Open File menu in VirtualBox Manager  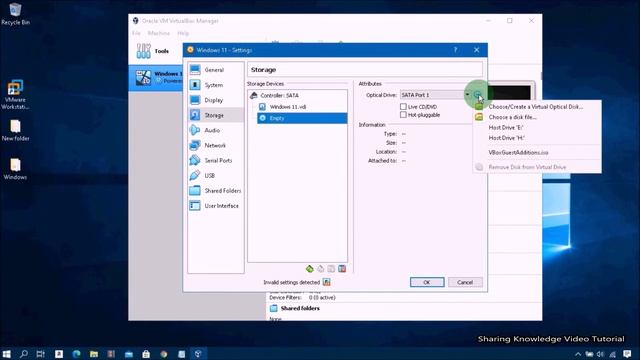136,33
